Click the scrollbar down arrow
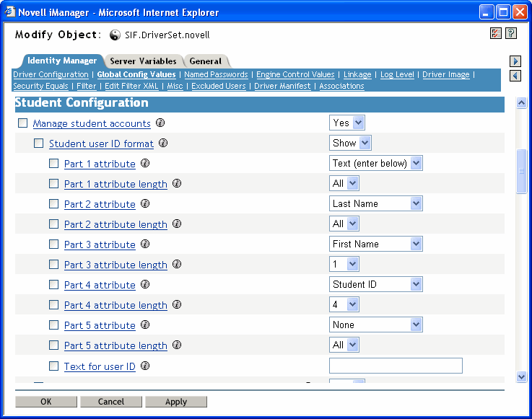The height and width of the screenshot is (419, 532). click(x=521, y=376)
